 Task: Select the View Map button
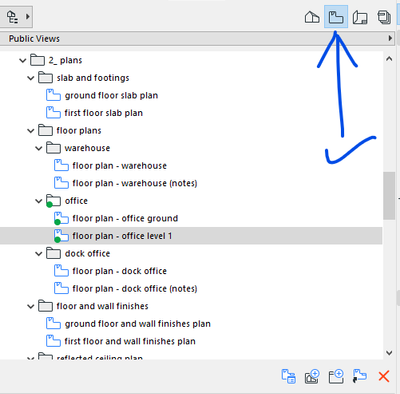point(336,17)
